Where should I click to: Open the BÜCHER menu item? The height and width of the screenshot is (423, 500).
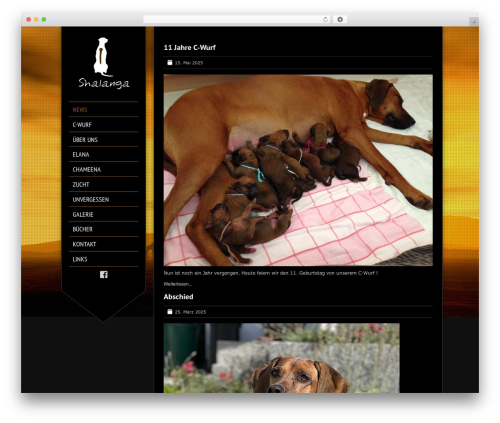[x=82, y=229]
